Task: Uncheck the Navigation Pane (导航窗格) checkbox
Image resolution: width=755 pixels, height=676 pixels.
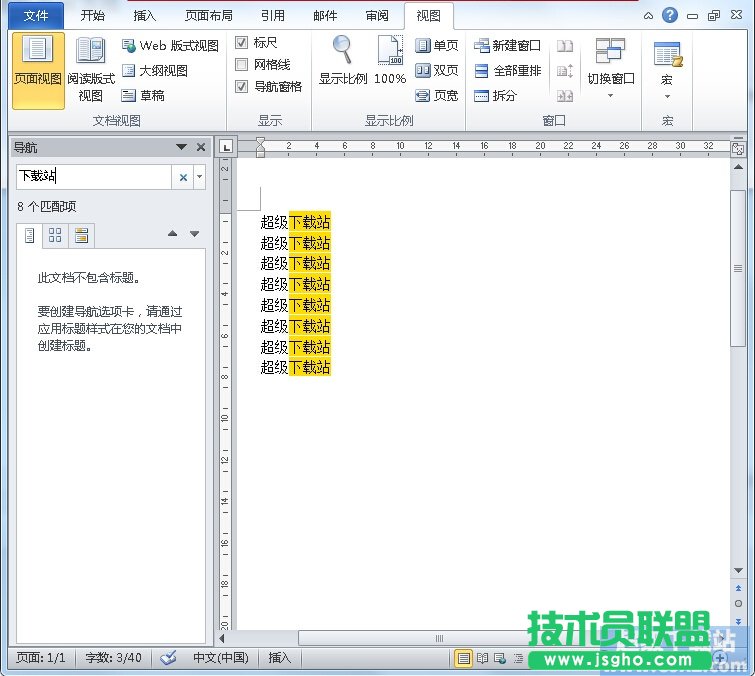Action: point(241,87)
